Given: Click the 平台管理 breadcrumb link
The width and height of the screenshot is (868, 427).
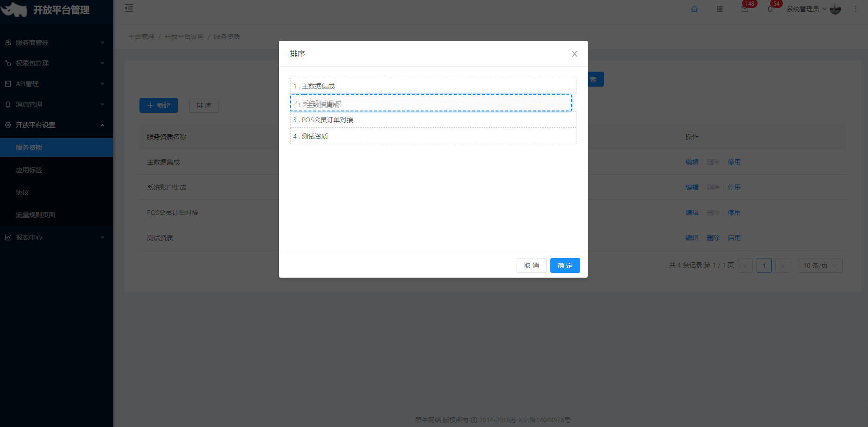Looking at the screenshot, I should pyautogui.click(x=141, y=37).
